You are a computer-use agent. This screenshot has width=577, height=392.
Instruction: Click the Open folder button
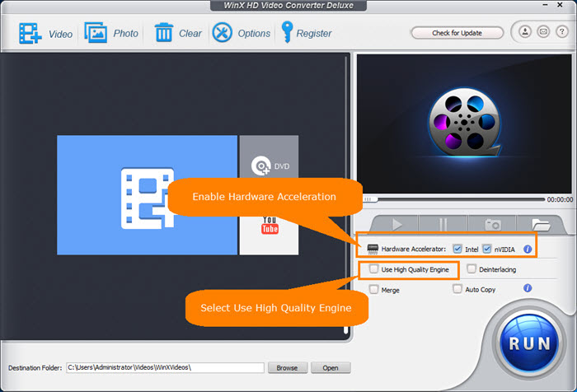[331, 368]
